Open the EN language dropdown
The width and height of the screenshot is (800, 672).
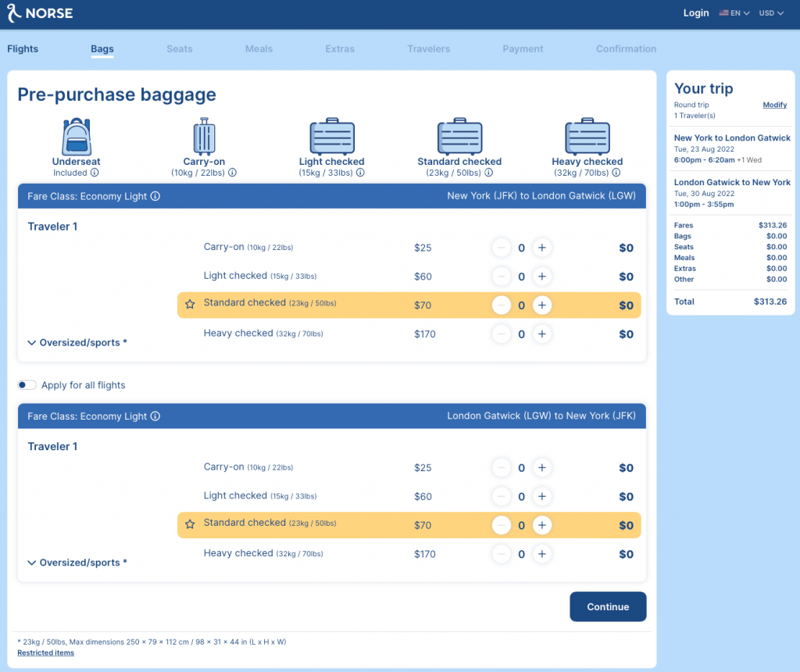pyautogui.click(x=734, y=13)
